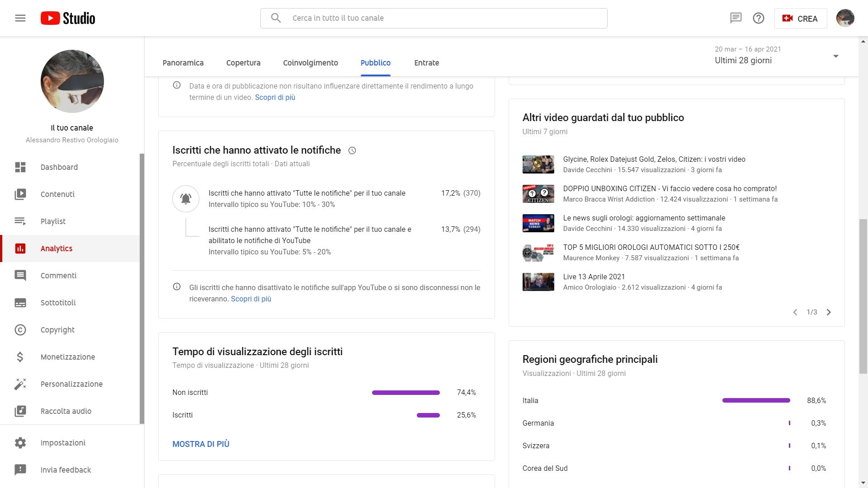This screenshot has height=488, width=868.
Task: Click the page vertical scrollbar thumb
Action: 863,296
